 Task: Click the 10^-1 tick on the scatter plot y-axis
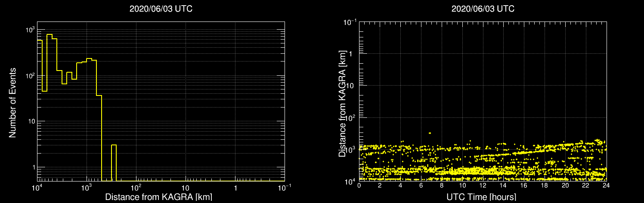[x=350, y=22]
